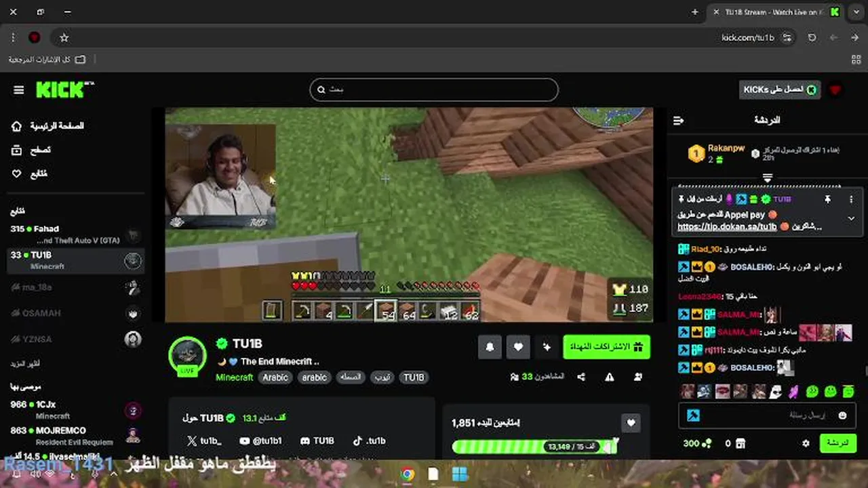868x488 pixels.
Task: Pick the last green emote in emote bar
Action: point(848,391)
